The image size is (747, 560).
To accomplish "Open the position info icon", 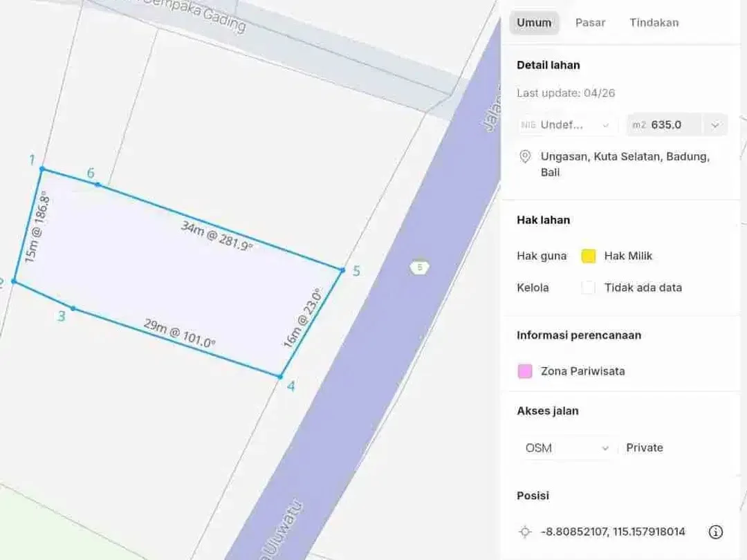I will click(x=716, y=532).
